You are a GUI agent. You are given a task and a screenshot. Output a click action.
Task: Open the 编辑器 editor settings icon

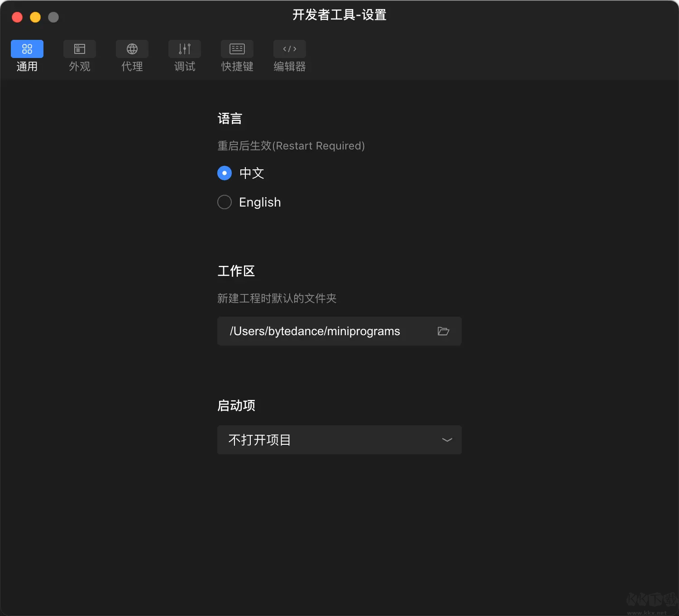(289, 48)
